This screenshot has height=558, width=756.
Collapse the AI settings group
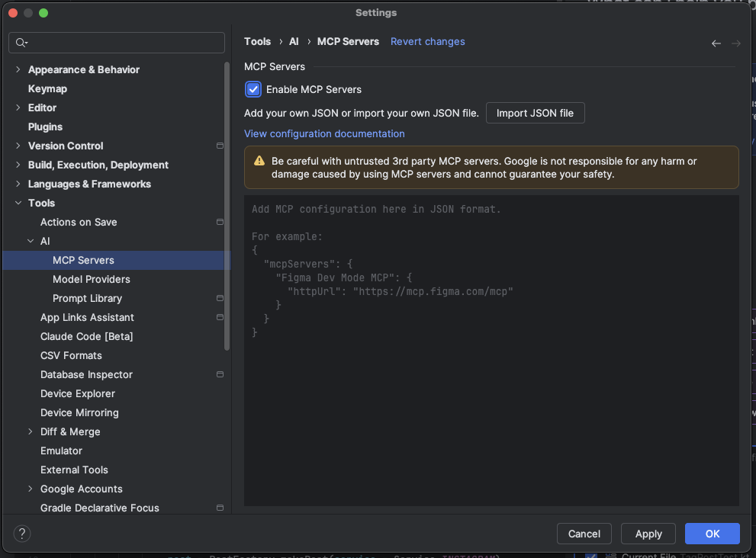coord(31,241)
